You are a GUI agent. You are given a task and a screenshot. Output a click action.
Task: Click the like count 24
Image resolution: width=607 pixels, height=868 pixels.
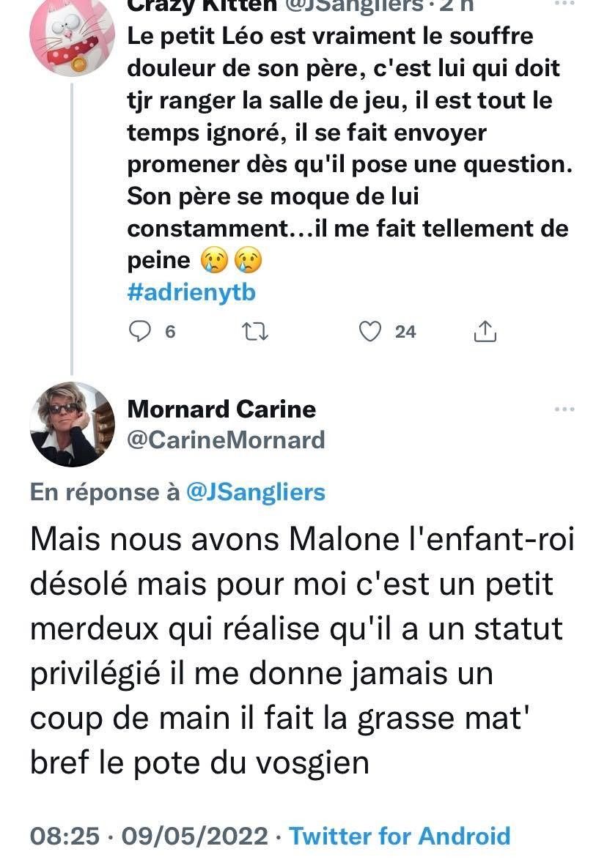(405, 332)
